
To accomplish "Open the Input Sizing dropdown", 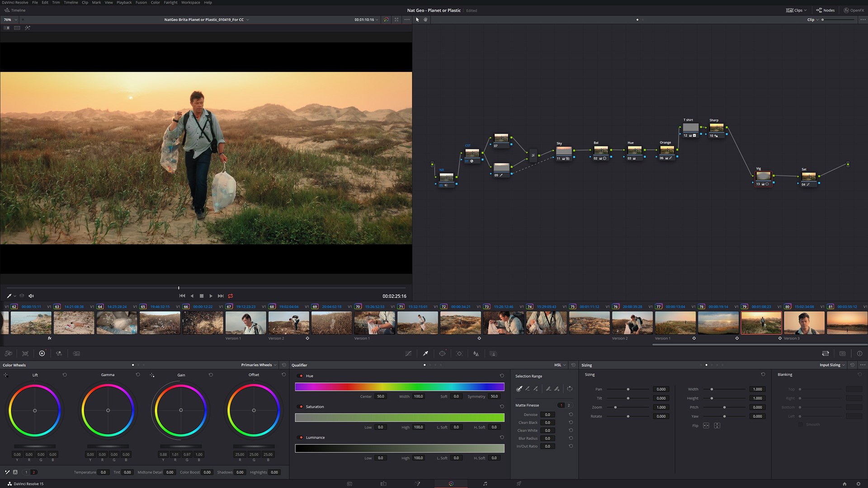I will (x=832, y=365).
